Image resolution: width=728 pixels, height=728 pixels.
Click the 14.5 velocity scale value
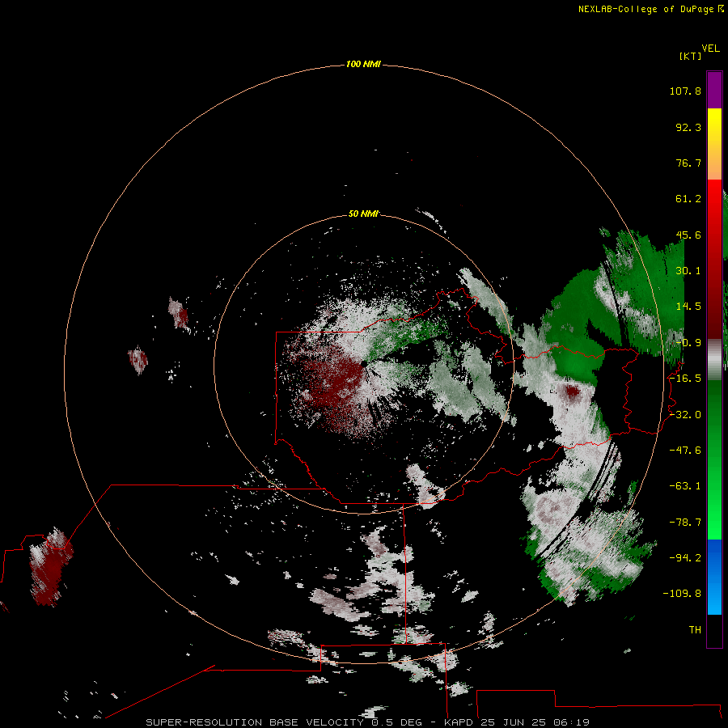688,307
